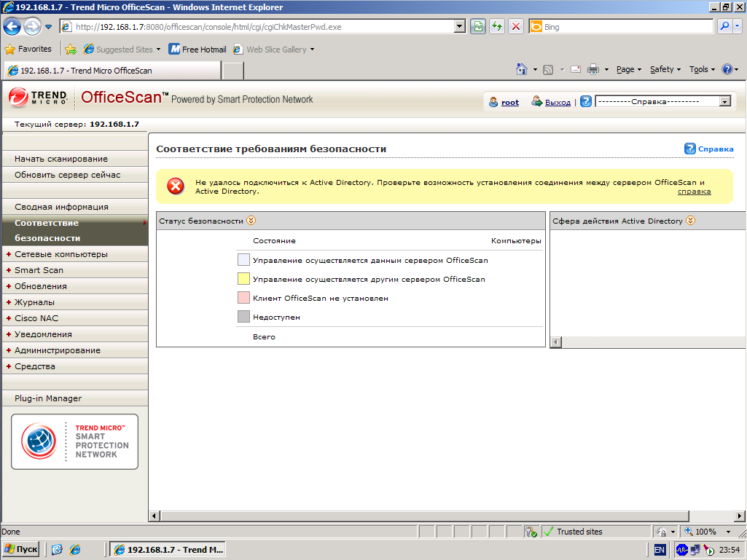Select the OfficeScan browser tab
747x560 pixels.
pos(112,71)
